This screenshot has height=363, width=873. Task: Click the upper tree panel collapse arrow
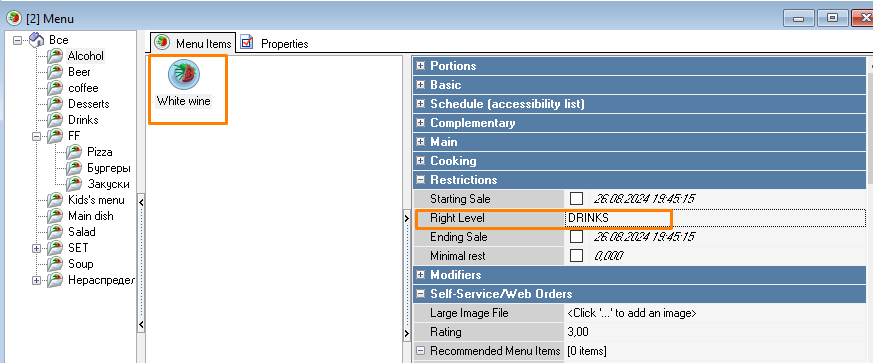click(141, 202)
